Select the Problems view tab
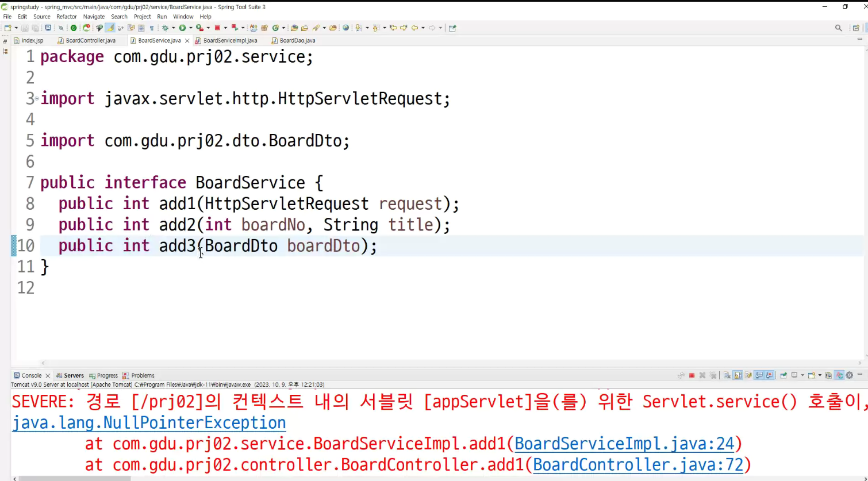 (139, 375)
